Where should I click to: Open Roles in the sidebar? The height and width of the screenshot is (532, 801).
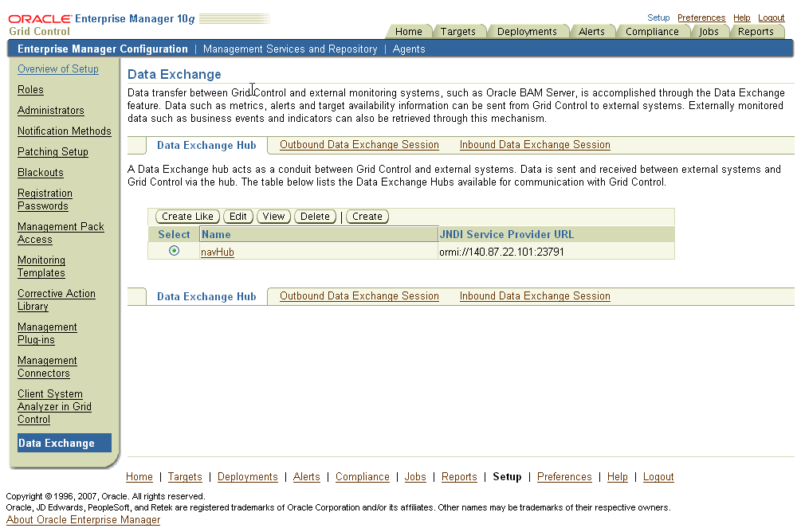[30, 90]
